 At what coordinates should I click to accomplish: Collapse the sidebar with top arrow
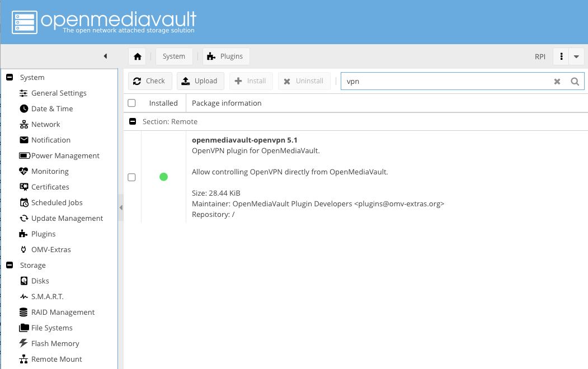(x=105, y=56)
